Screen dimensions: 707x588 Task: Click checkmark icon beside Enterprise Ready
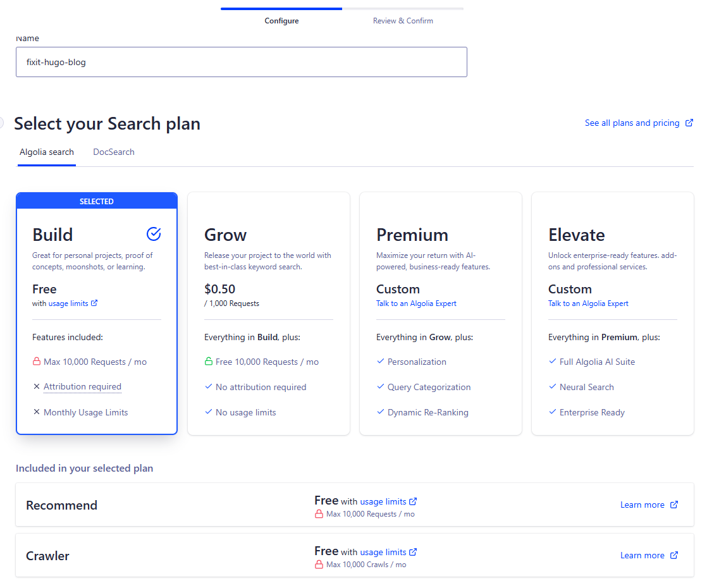pyautogui.click(x=552, y=412)
